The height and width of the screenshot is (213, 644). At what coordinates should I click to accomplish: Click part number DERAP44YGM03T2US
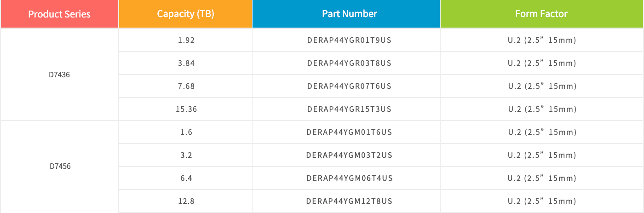pyautogui.click(x=349, y=155)
